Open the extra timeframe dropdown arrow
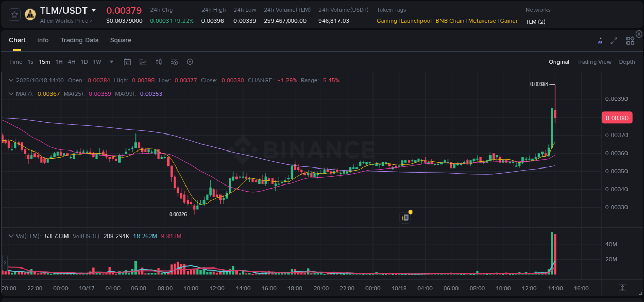 tap(111, 62)
